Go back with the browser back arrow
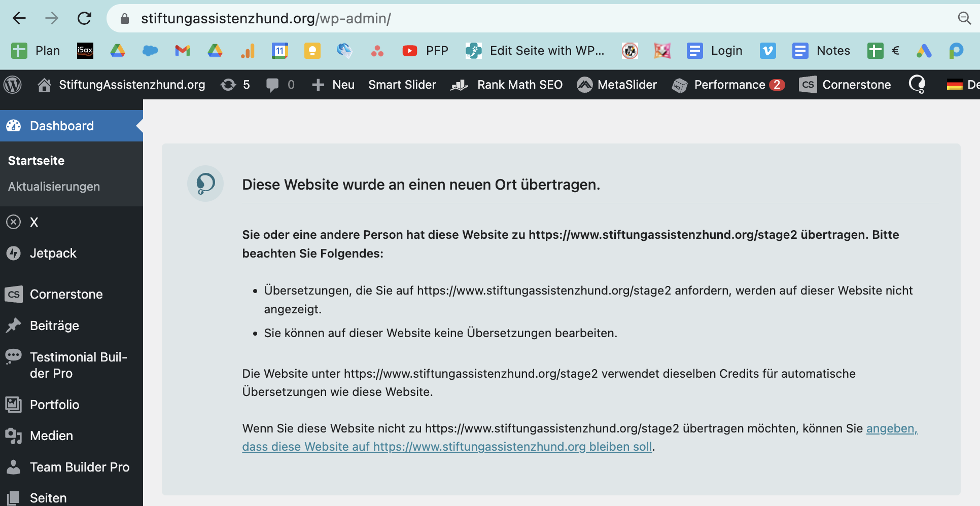The width and height of the screenshot is (980, 506). 19,19
